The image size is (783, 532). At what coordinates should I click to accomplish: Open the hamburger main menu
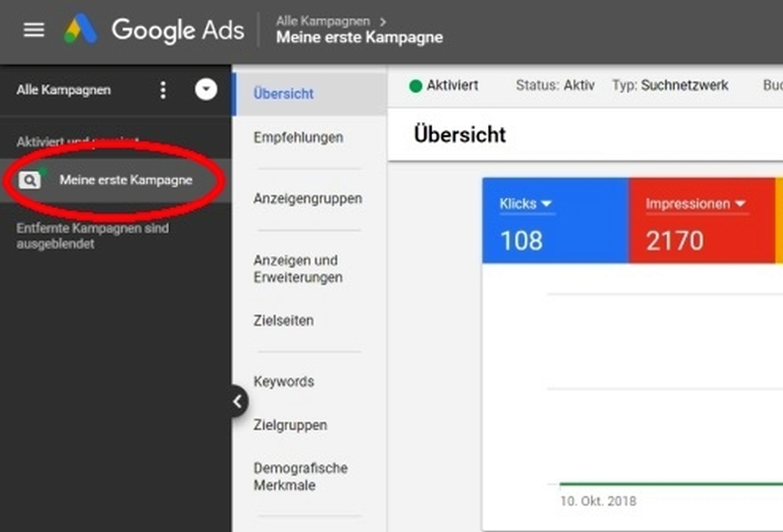point(34,30)
